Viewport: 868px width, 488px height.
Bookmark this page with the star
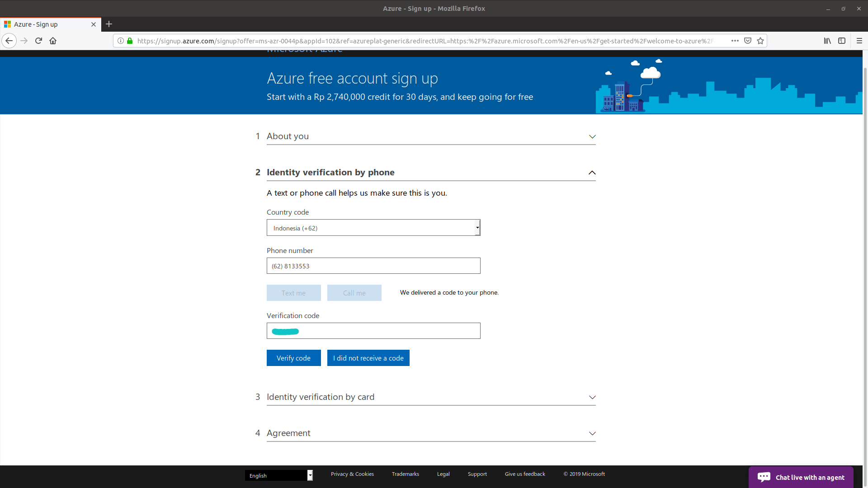pos(760,41)
